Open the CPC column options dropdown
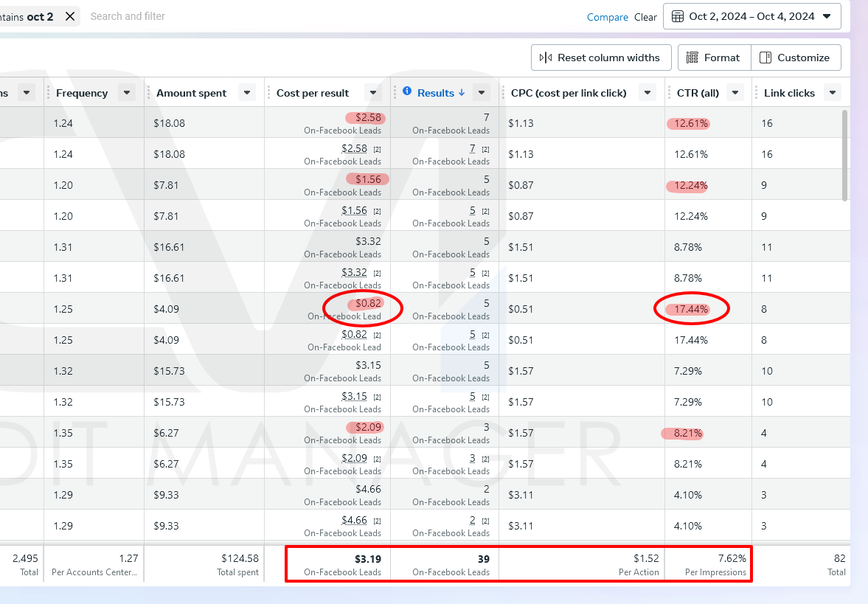868x604 pixels. click(647, 93)
